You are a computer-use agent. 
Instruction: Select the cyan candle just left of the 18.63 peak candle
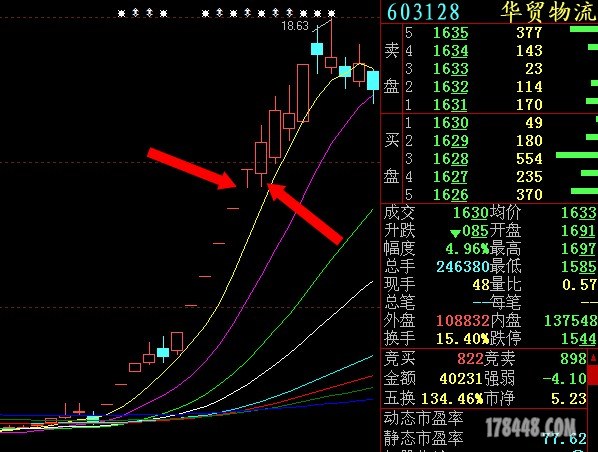point(317,49)
